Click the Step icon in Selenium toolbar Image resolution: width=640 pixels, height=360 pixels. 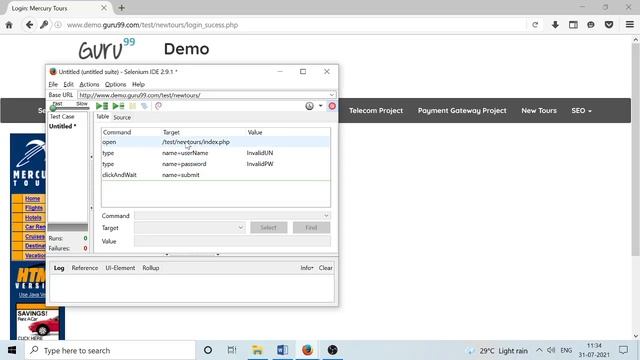144,106
